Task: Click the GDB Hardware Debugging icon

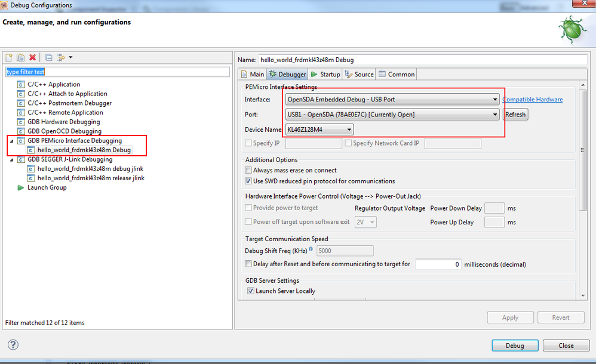Action: pyautogui.click(x=21, y=122)
